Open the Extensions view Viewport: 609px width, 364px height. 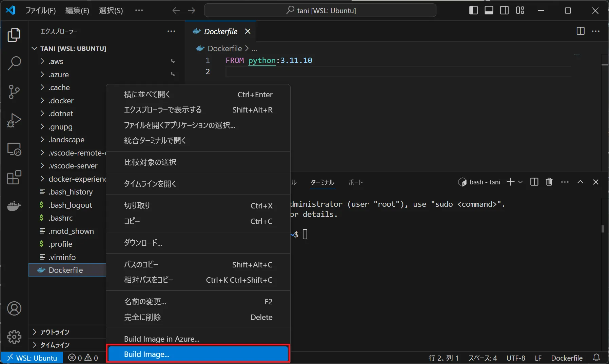(14, 178)
